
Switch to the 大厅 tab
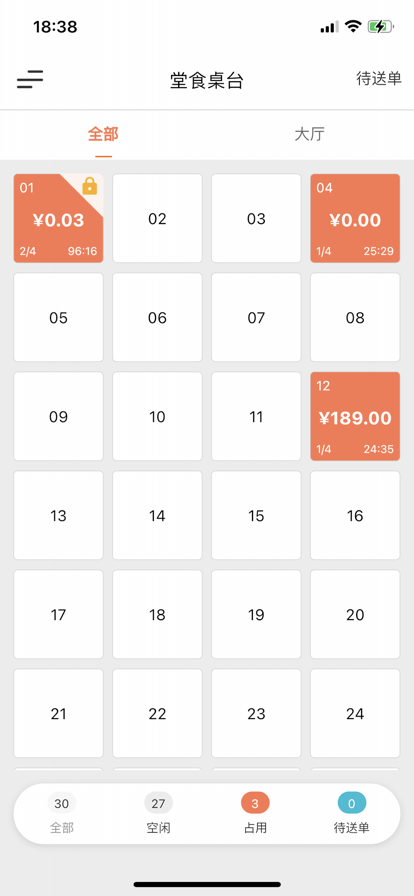click(310, 135)
